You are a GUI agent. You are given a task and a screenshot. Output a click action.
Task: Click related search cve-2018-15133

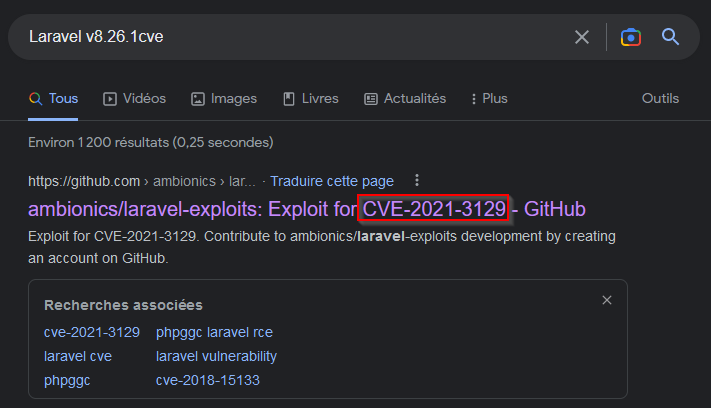pyautogui.click(x=208, y=380)
